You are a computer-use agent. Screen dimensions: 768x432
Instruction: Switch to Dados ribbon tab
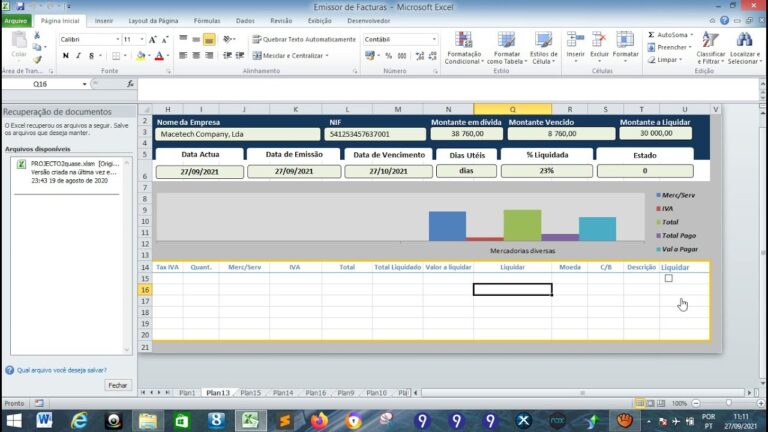[x=245, y=21]
